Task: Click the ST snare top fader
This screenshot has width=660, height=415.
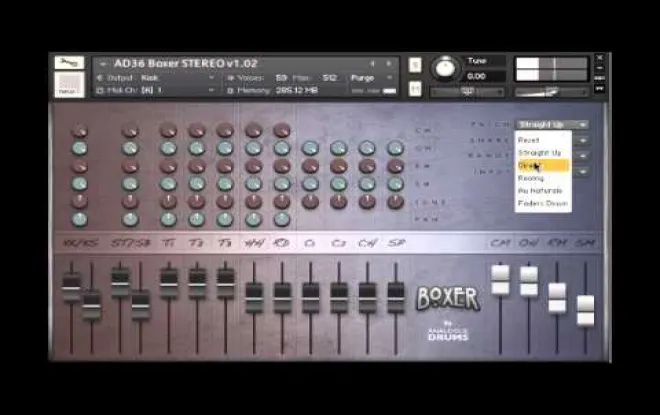Action: (x=120, y=282)
